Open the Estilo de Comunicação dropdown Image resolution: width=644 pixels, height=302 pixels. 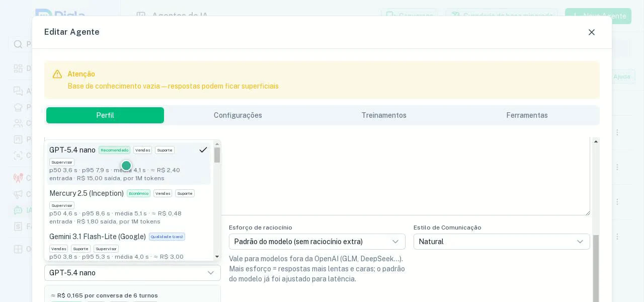(502, 242)
